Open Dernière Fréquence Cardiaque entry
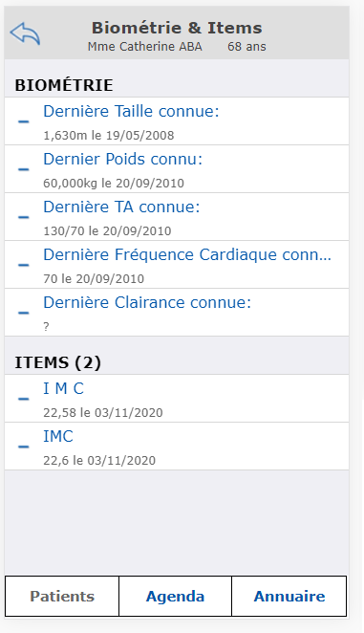The height and width of the screenshot is (633, 364). pos(177,265)
